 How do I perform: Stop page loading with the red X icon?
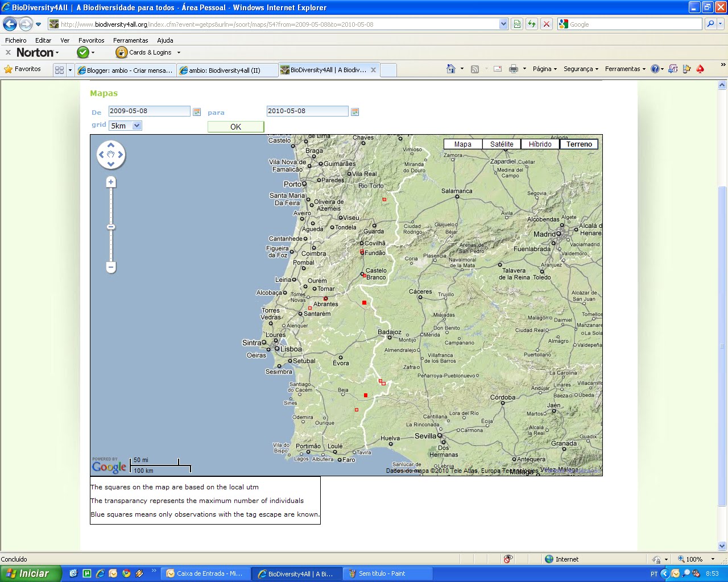(547, 24)
